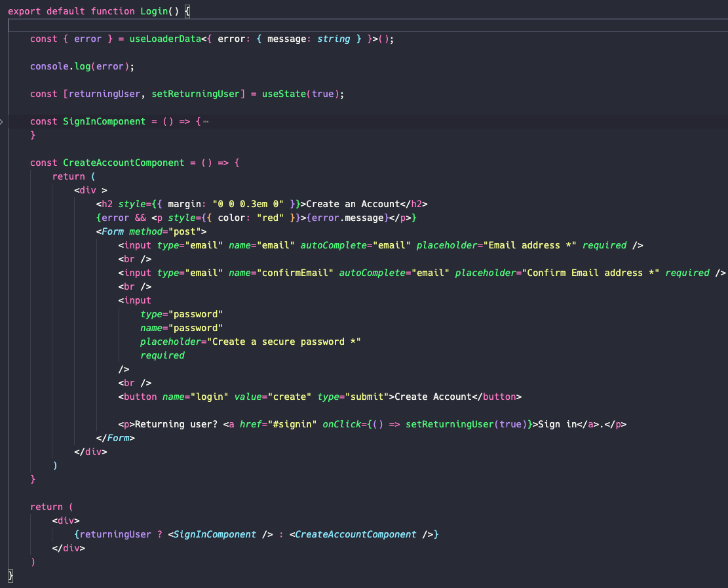Click 'setReturningUser(true)' in onClick handler
The width and height of the screenshot is (728, 588).
(x=466, y=425)
